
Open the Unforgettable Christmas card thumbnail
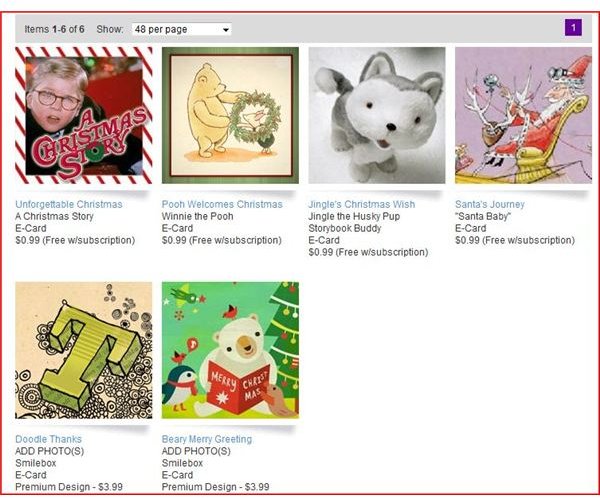[x=83, y=115]
